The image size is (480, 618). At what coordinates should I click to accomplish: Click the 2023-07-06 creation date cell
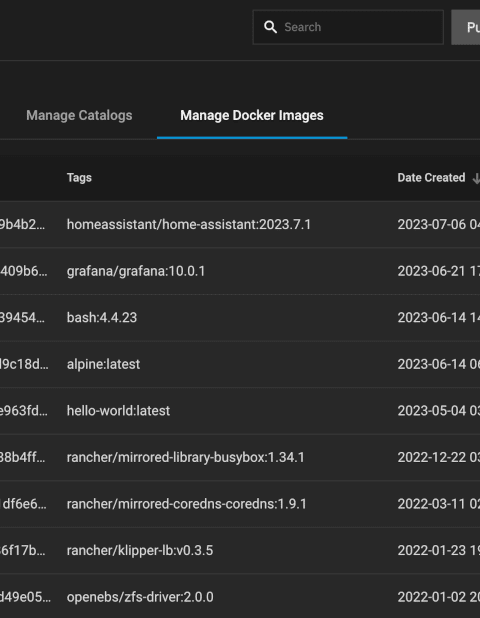coord(439,225)
